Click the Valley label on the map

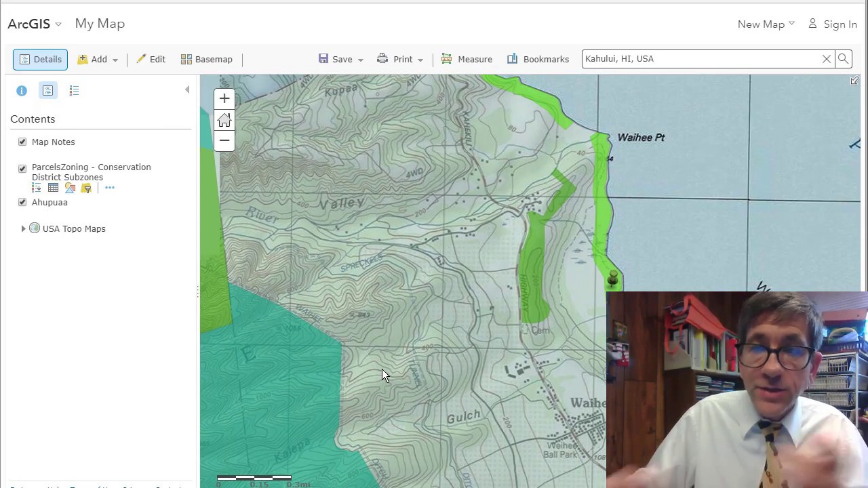pyautogui.click(x=341, y=203)
